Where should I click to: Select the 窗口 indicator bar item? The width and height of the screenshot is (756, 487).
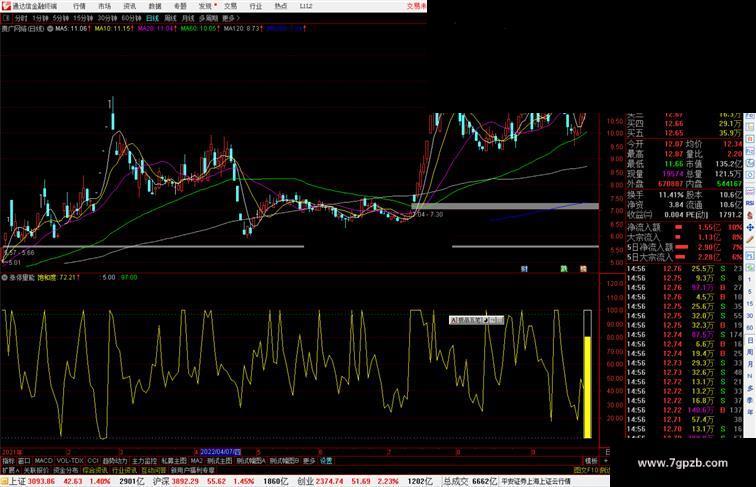24,461
